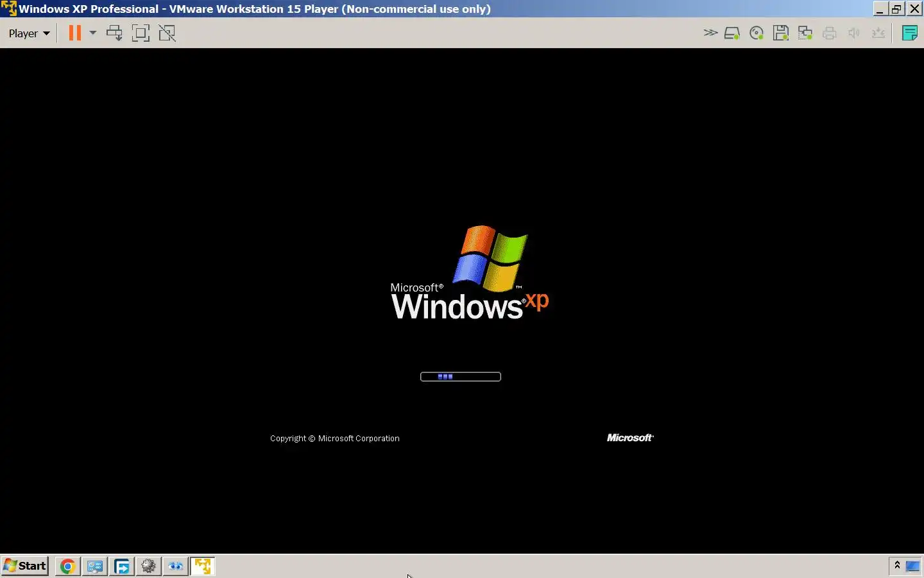This screenshot has height=578, width=924.
Task: Click the CD/DVD drive device icon
Action: (x=757, y=33)
